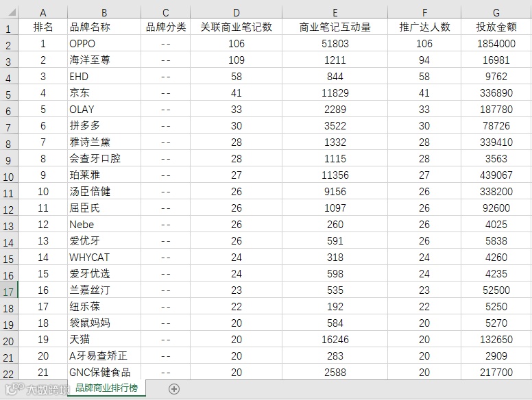Select the 天猫 brand cell
Screen dimensions: 532x400
coord(104,339)
